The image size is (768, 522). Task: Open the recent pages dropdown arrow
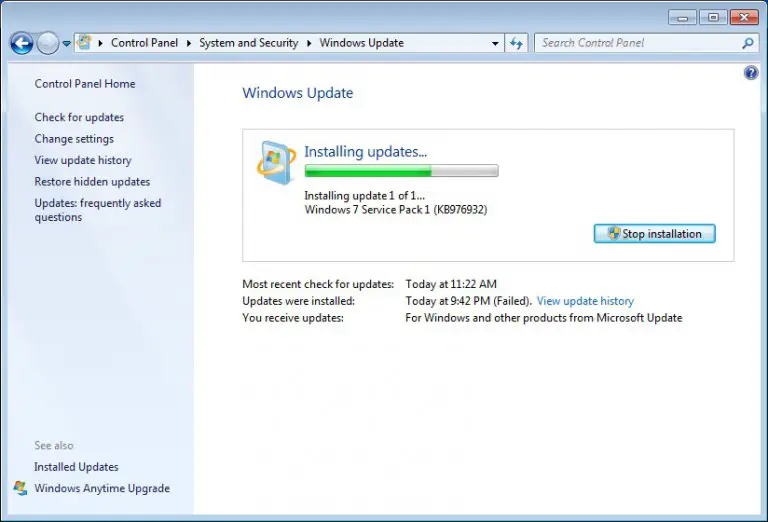(x=67, y=44)
